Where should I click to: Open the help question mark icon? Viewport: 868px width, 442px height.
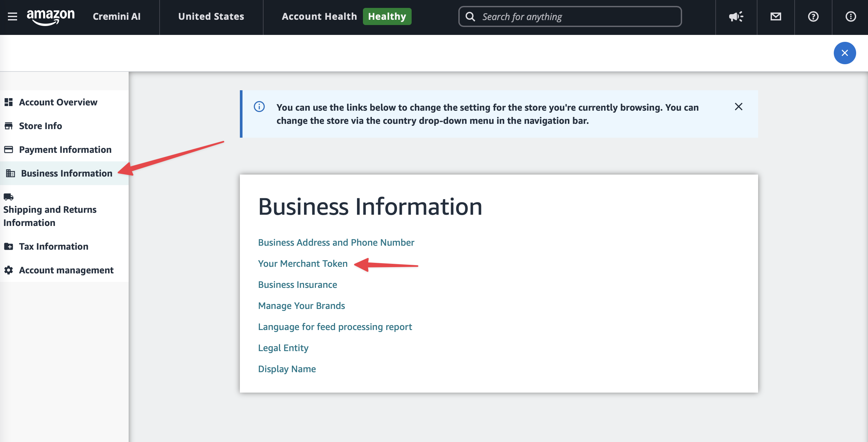click(813, 16)
